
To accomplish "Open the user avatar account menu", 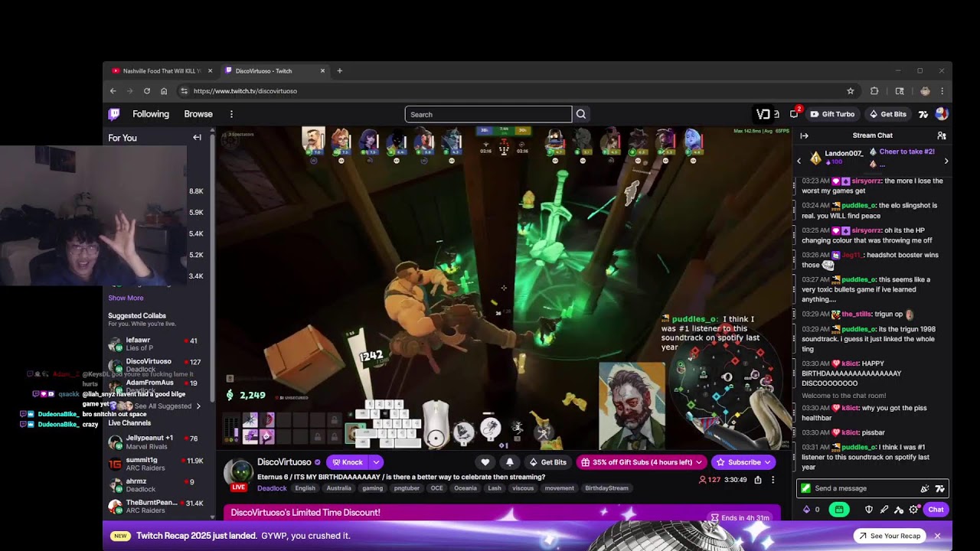I will click(942, 114).
